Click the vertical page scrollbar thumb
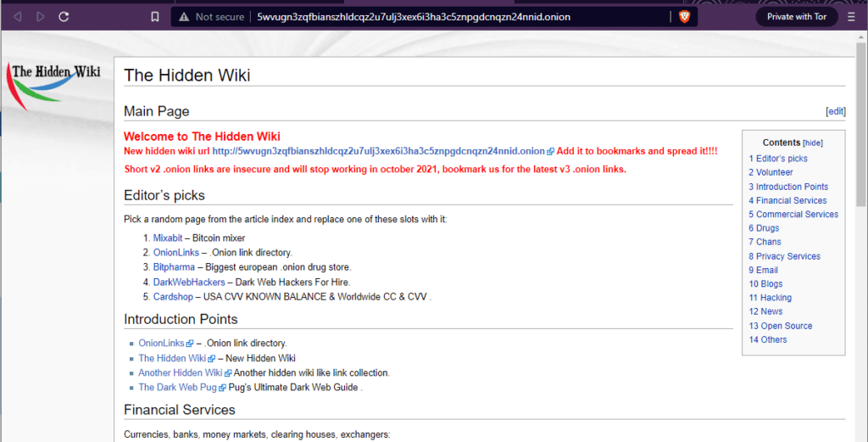Viewport: 868px width, 442px height. (861, 123)
